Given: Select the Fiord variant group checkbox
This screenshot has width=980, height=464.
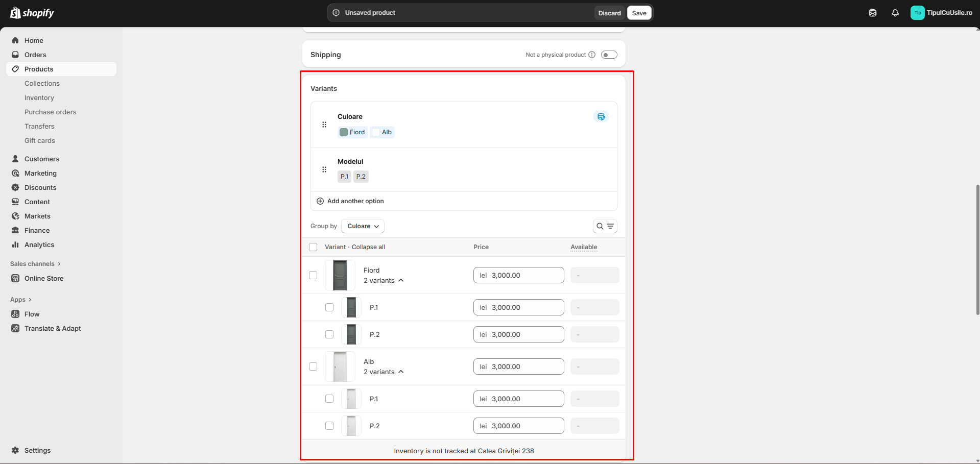Looking at the screenshot, I should click(313, 275).
